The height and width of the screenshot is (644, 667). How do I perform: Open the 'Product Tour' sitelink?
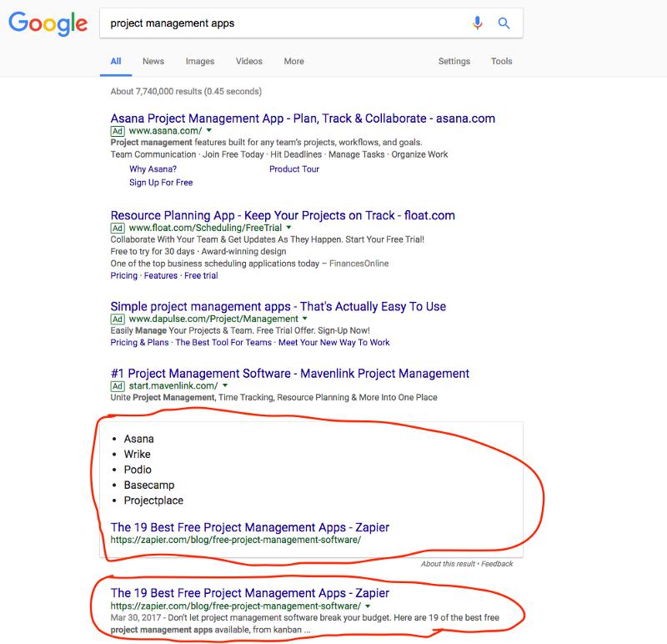(x=294, y=169)
